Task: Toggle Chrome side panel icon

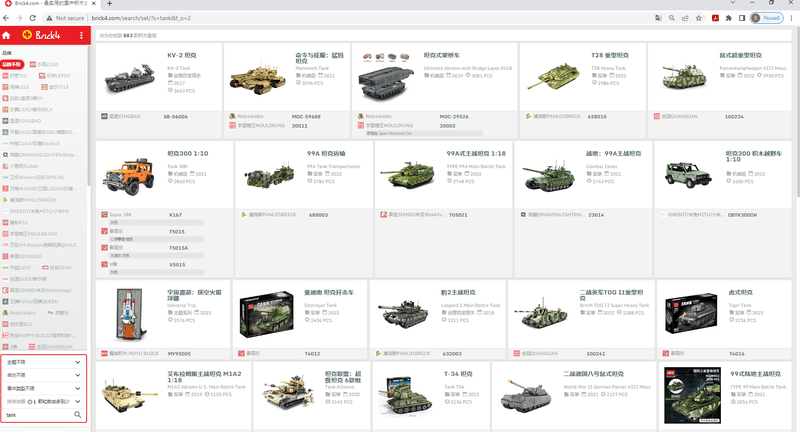Action: click(742, 18)
